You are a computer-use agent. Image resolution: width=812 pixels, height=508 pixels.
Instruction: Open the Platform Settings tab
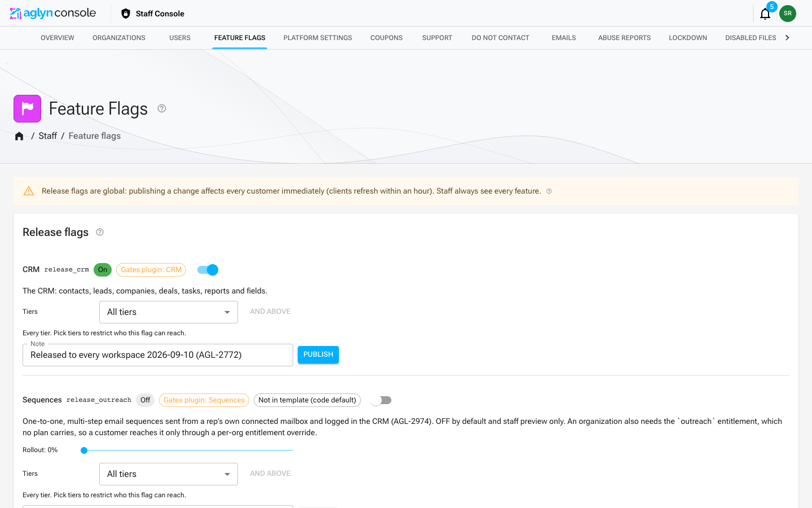click(317, 38)
